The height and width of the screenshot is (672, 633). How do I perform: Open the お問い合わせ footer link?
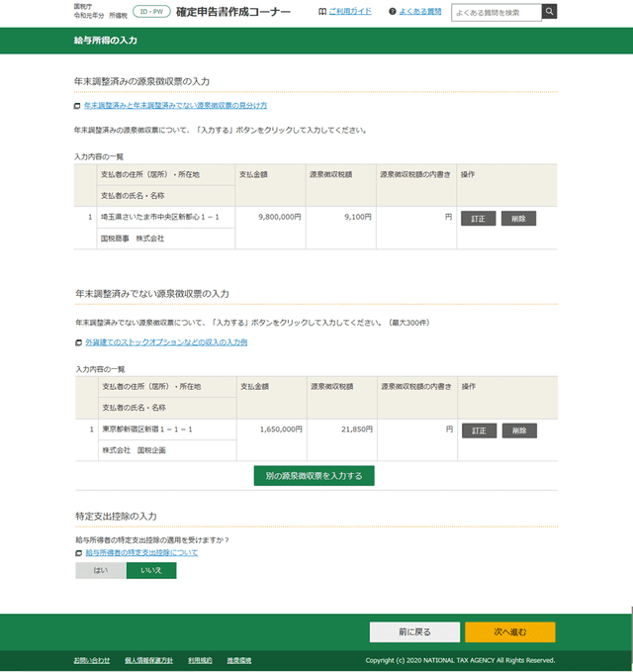pyautogui.click(x=92, y=660)
